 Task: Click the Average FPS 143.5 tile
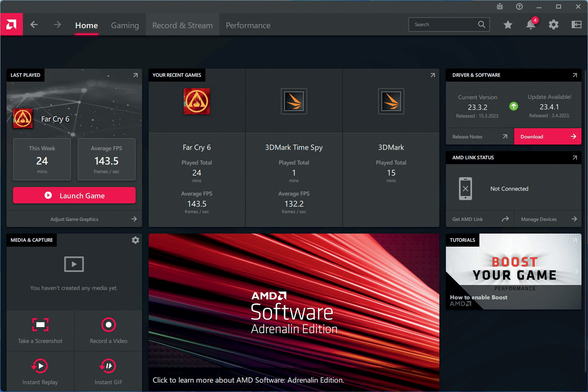point(106,159)
